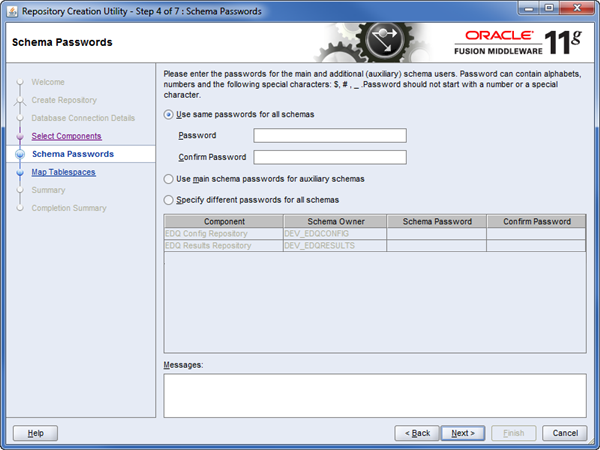Maximize the Repository Creation Utility window
Viewport: 600px width, 450px height.
click(x=549, y=8)
